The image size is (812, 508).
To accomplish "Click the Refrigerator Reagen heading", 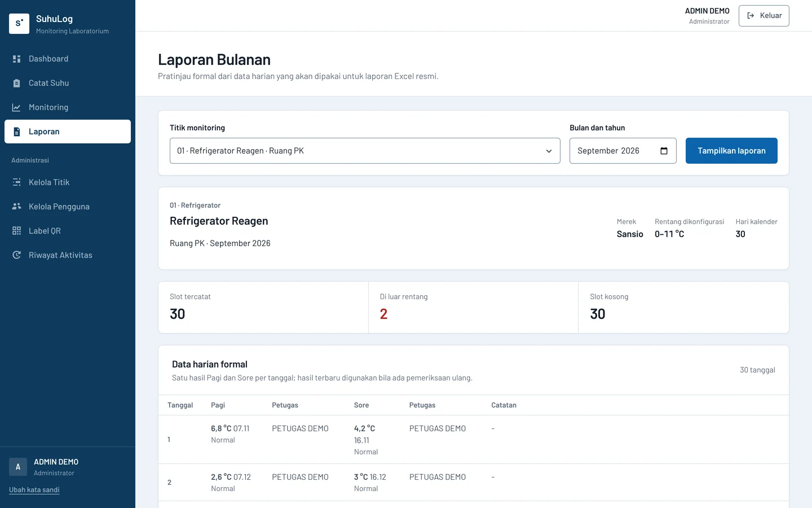I will tap(219, 221).
